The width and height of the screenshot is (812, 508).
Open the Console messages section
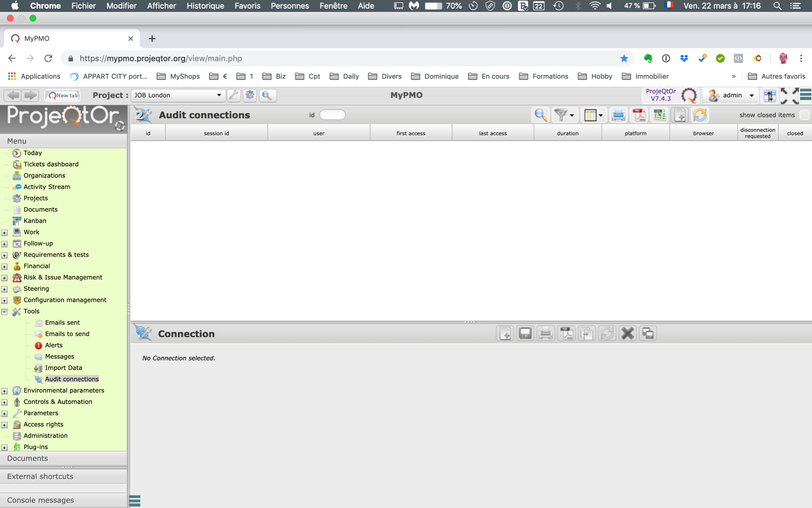point(63,500)
